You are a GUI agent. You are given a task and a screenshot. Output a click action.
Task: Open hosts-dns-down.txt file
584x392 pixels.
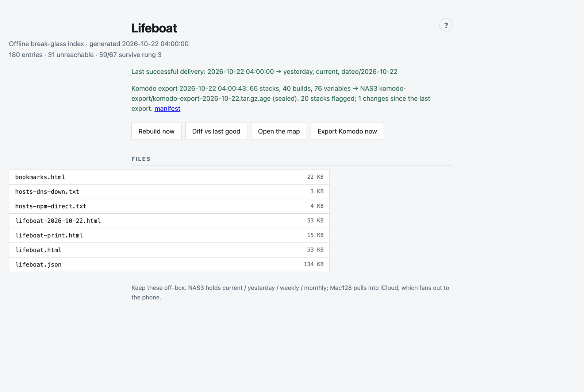[169, 192]
